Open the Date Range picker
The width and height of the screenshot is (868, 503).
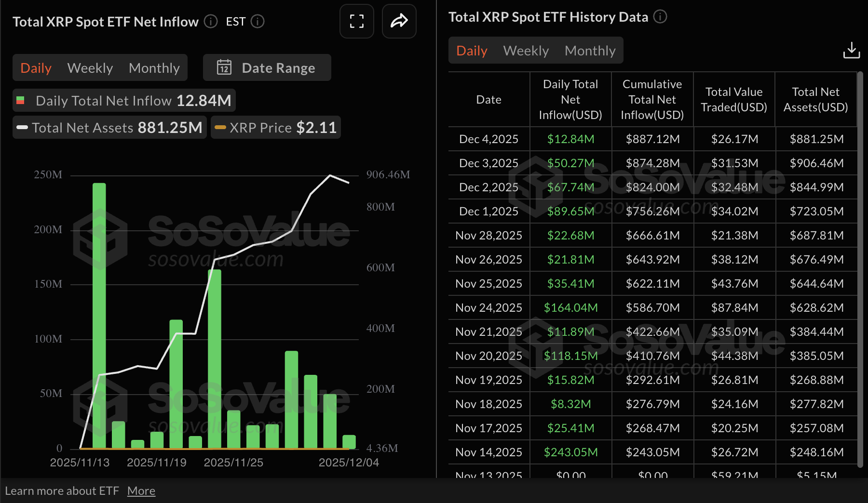point(267,67)
